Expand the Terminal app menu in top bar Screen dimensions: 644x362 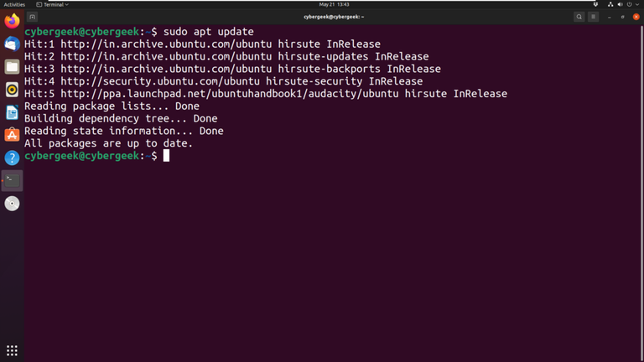click(x=52, y=4)
